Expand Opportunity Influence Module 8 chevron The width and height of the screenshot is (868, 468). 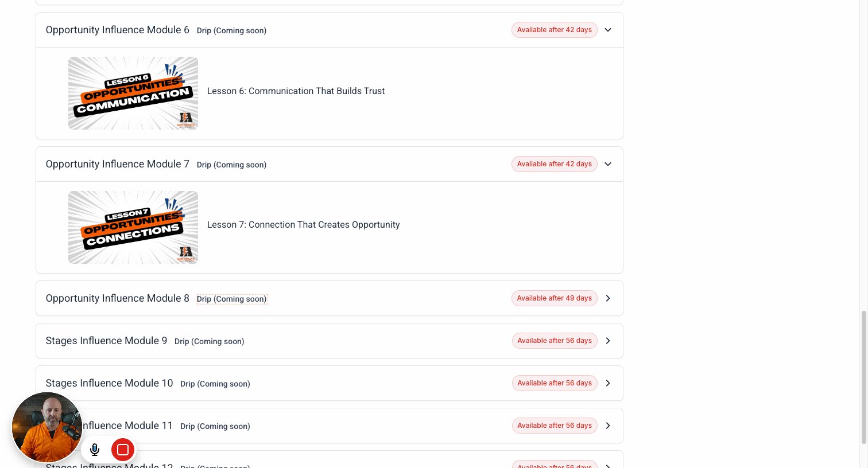coord(608,298)
